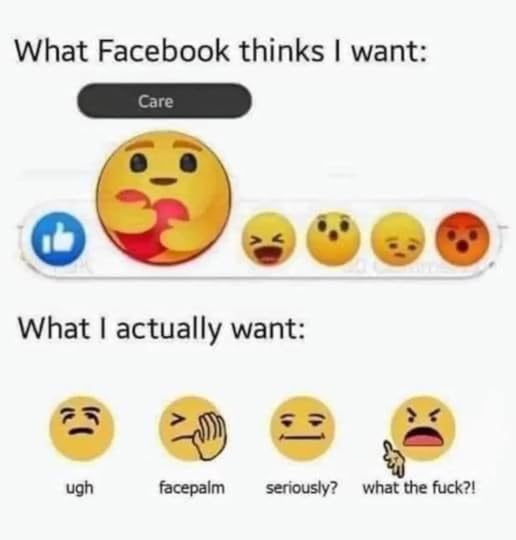The width and height of the screenshot is (516, 540).
Task: Choose the red Angry reaction emoji
Action: pyautogui.click(x=462, y=239)
